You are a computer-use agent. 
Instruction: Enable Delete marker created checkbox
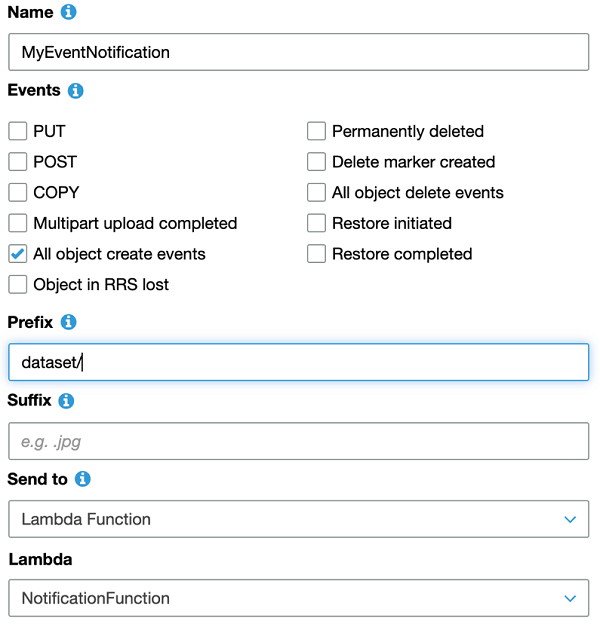(316, 162)
